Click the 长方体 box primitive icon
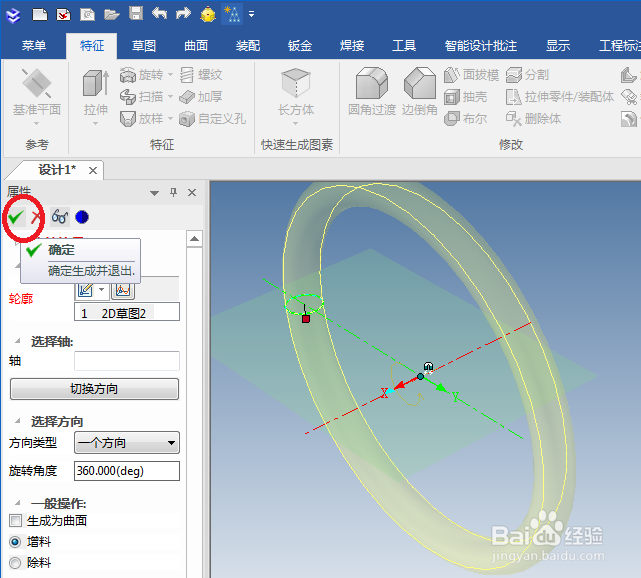This screenshot has width=641, height=578. [296, 83]
